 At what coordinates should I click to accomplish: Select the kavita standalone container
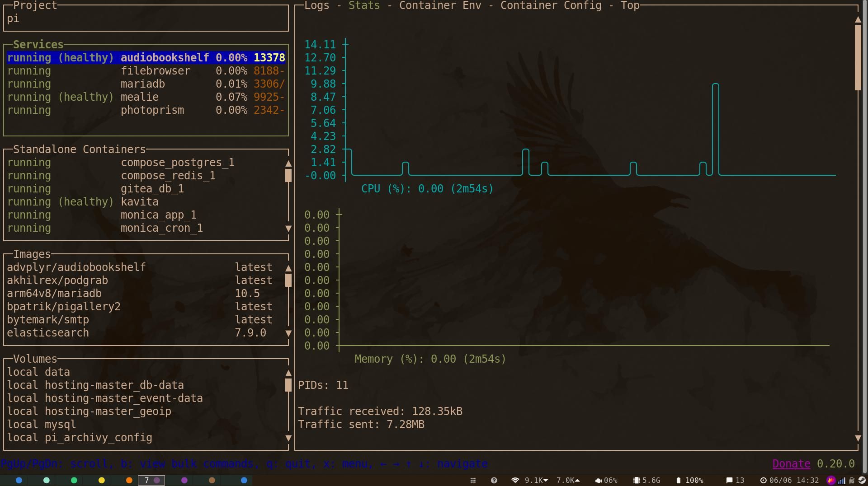tap(140, 201)
